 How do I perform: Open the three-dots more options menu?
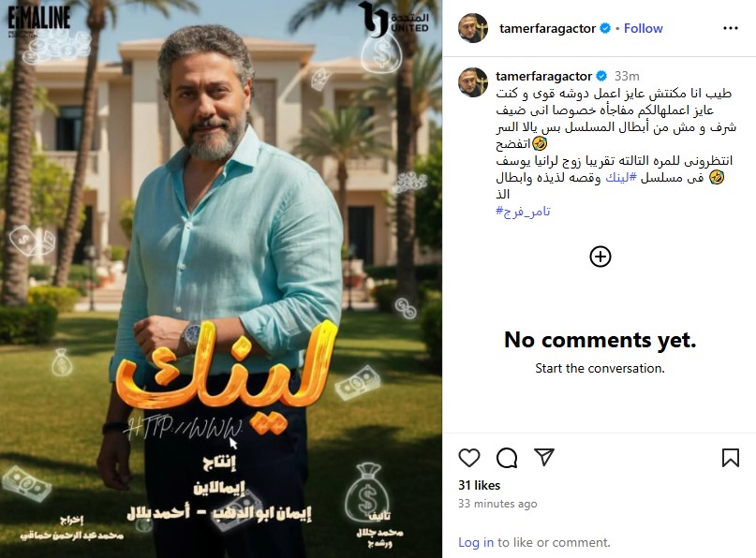(x=731, y=28)
